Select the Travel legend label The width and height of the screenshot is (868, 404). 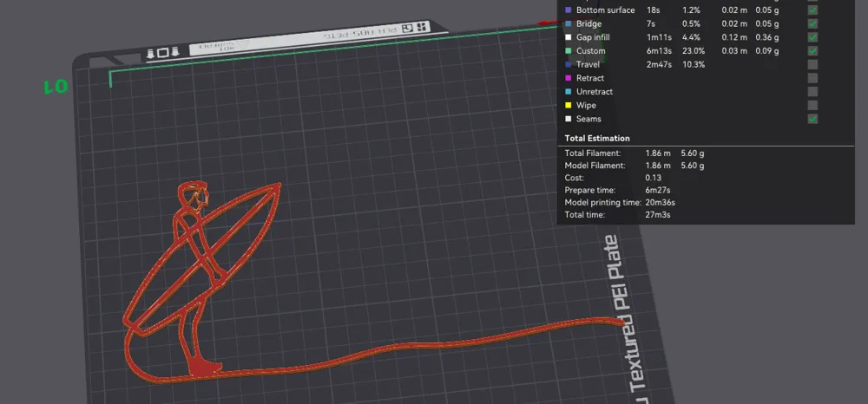588,65
